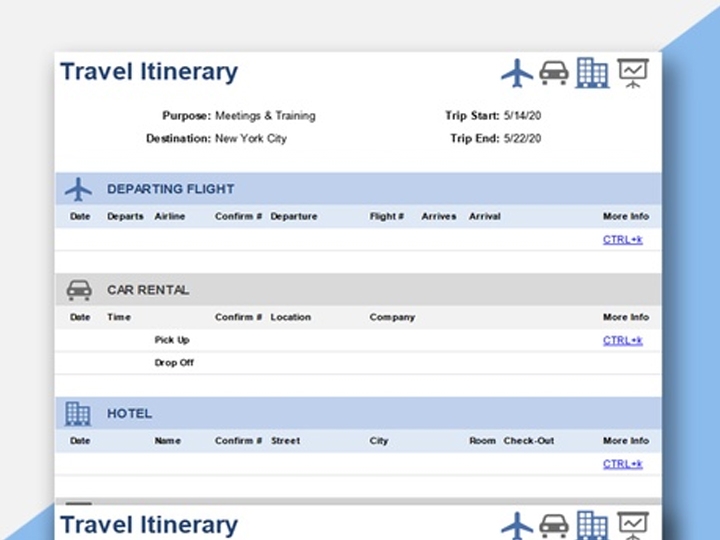Screen dimensions: 720x540
Task: Click the hotel building icon in the top header
Action: click(592, 72)
